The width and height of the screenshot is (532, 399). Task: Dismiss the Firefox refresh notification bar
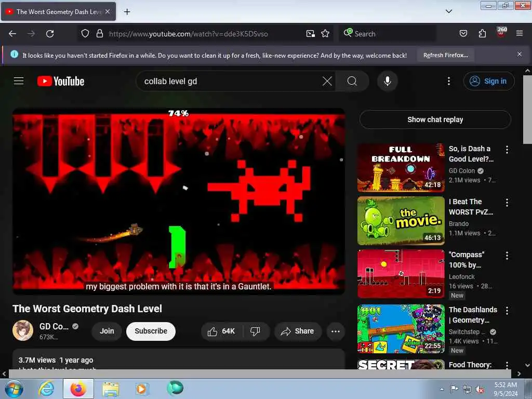pyautogui.click(x=519, y=54)
